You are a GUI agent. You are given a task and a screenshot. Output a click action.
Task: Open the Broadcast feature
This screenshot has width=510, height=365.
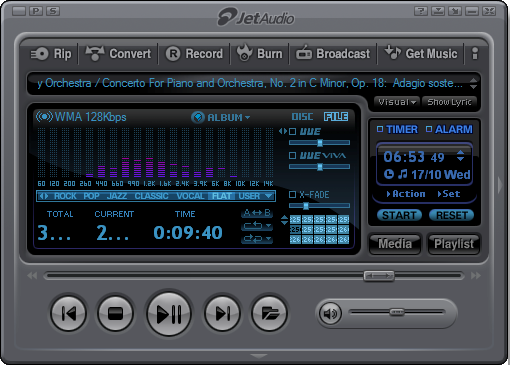(333, 54)
